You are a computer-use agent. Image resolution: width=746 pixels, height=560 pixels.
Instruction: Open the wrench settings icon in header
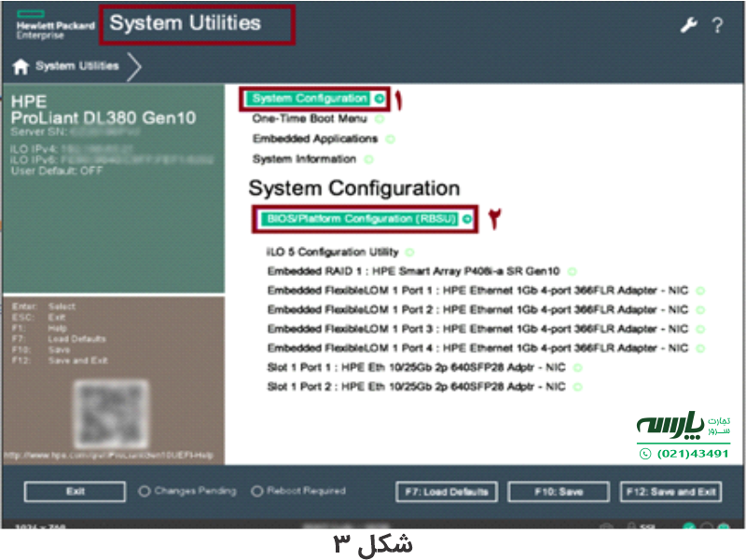point(688,25)
